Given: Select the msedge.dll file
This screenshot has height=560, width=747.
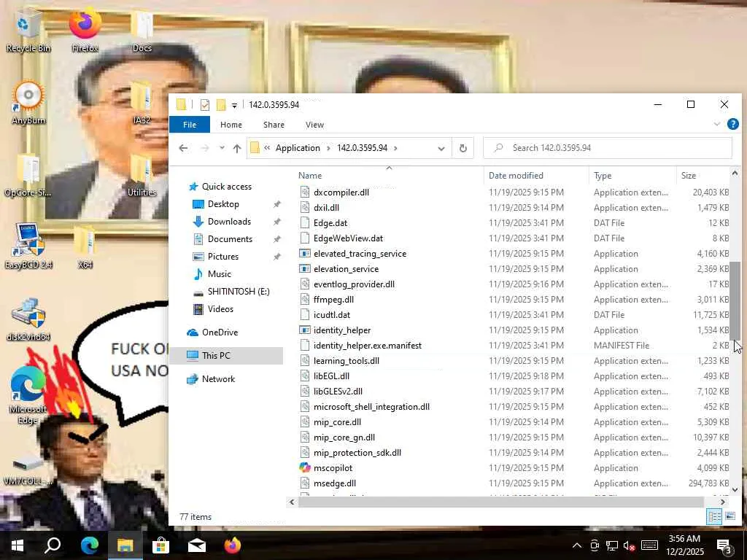Looking at the screenshot, I should [334, 483].
